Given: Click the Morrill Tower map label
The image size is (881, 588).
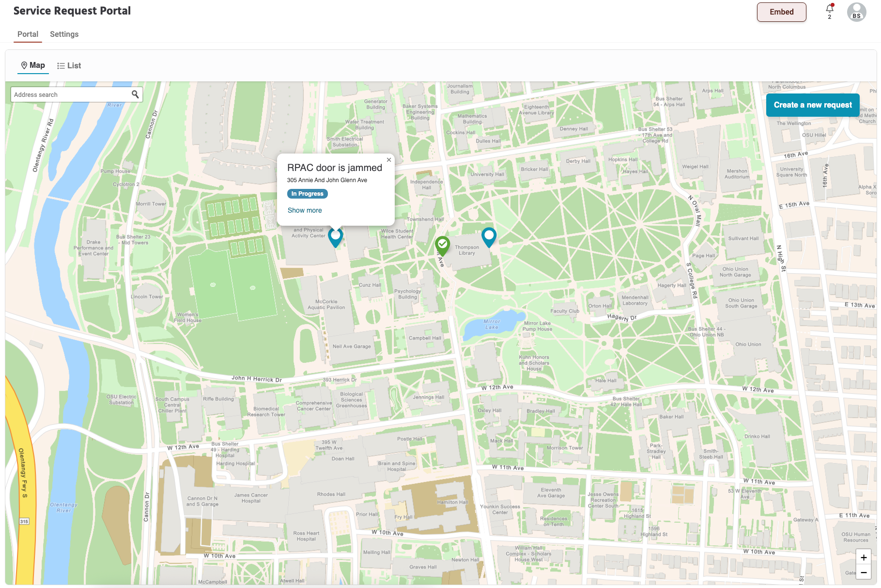Looking at the screenshot, I should click(x=151, y=204).
